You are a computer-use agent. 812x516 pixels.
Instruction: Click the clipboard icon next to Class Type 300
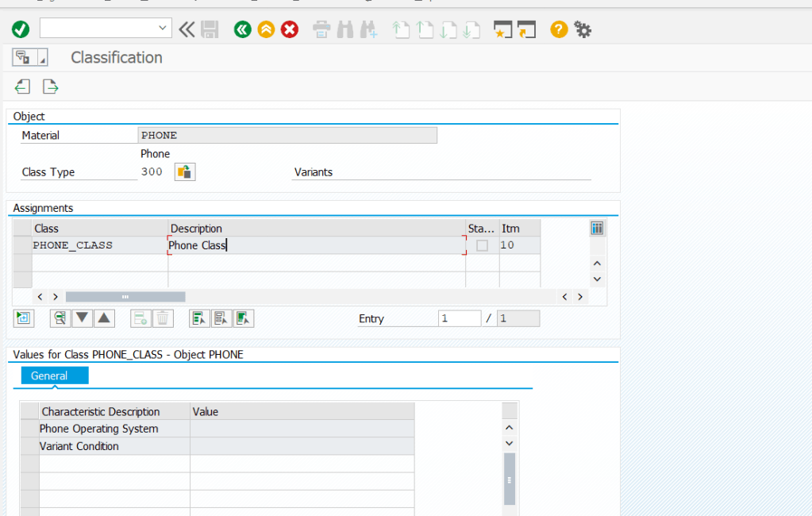click(x=183, y=171)
